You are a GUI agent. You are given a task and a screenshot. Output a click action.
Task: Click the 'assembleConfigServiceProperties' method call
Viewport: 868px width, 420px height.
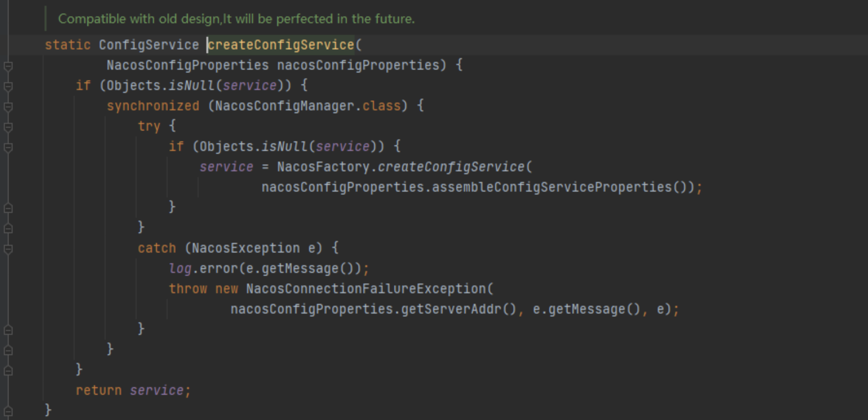552,187
